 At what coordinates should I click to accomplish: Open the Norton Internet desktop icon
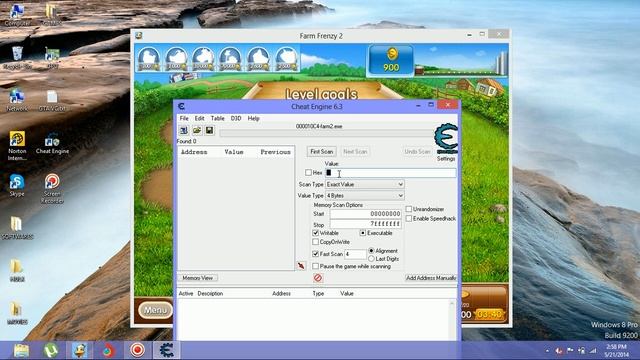(17, 146)
